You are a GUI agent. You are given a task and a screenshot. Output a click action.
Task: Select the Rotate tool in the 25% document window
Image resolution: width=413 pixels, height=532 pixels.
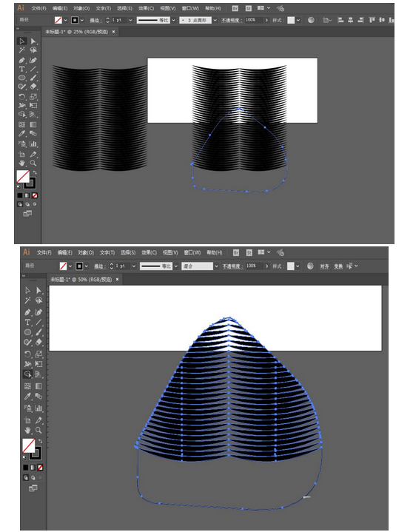click(21, 97)
